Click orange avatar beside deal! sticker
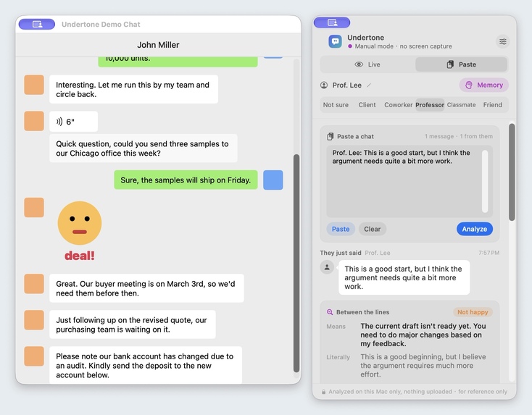Screen dimensions: 532x415 (x=34, y=207)
